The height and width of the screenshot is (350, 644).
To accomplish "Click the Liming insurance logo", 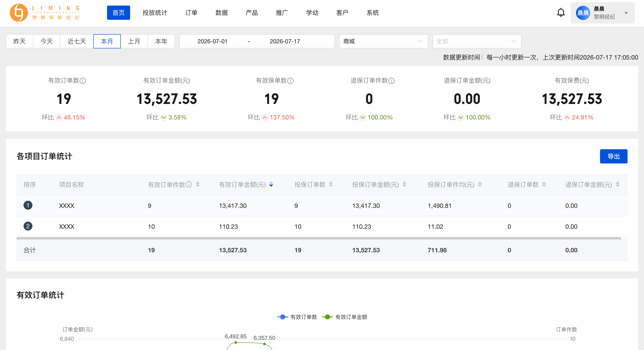I will (x=45, y=12).
